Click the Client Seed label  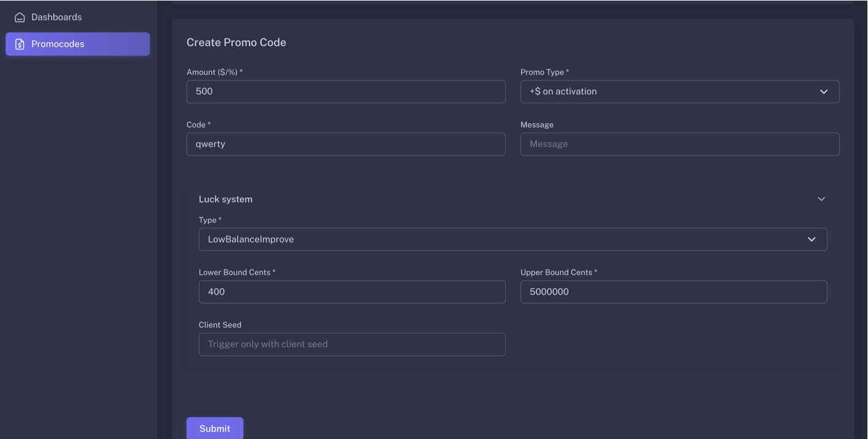[x=220, y=325]
